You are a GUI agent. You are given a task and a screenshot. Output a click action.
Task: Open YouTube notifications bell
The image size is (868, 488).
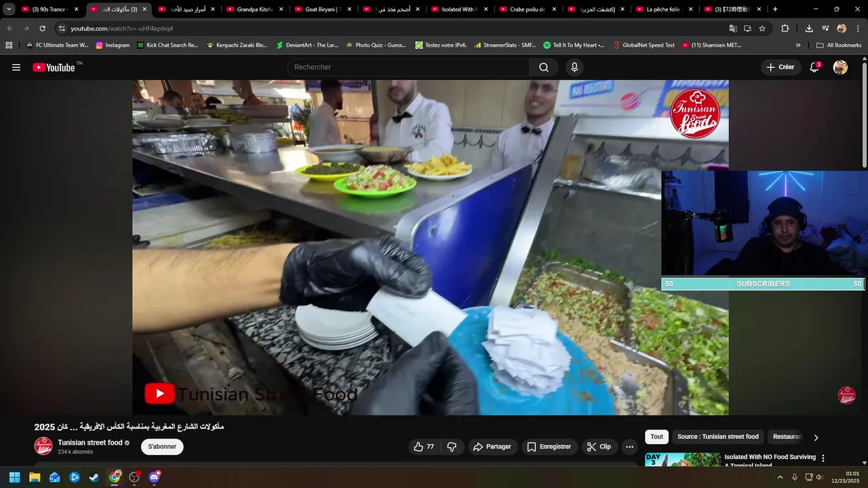coord(814,67)
